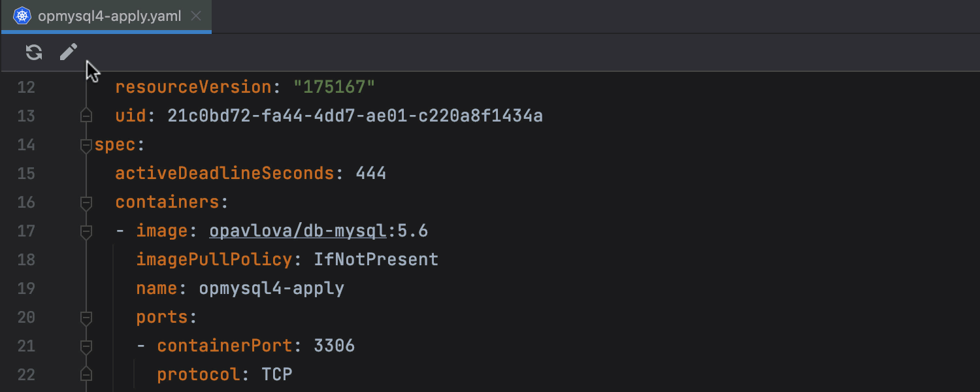980x392 pixels.
Task: Close the opmysql4-apply.yaml tab
Action: [195, 16]
